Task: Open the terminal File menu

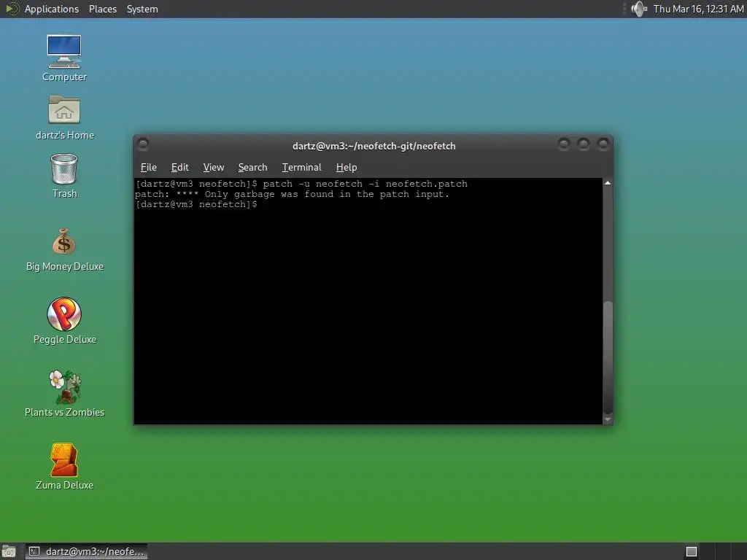Action: [149, 167]
